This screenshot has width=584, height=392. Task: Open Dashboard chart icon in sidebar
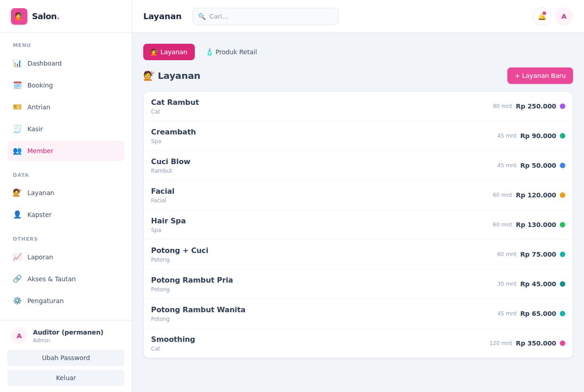coord(17,63)
